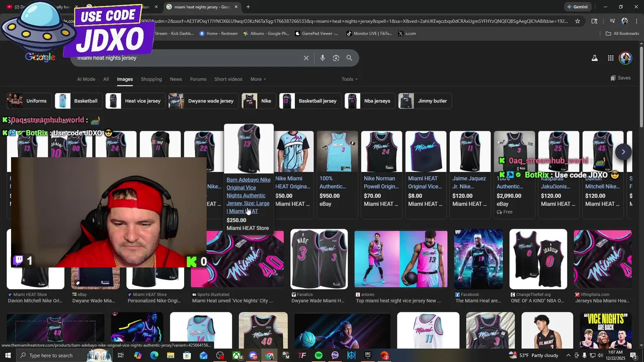
Task: Open All Bookmarks folder
Action: (x=622, y=34)
